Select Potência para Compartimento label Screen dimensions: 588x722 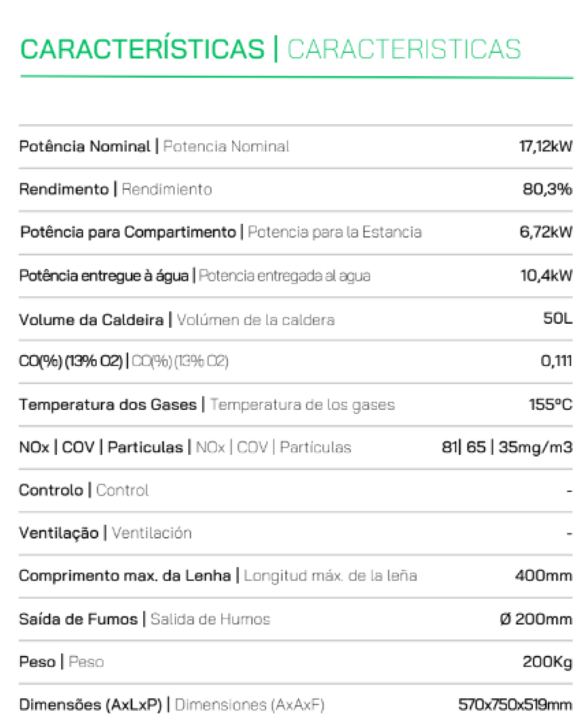point(128,232)
